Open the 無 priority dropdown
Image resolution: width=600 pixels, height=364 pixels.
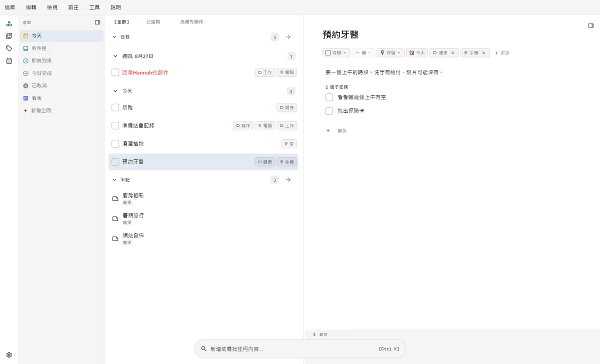tap(363, 53)
